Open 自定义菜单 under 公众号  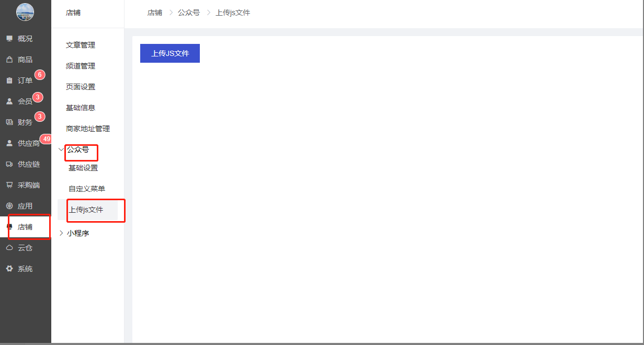[87, 189]
